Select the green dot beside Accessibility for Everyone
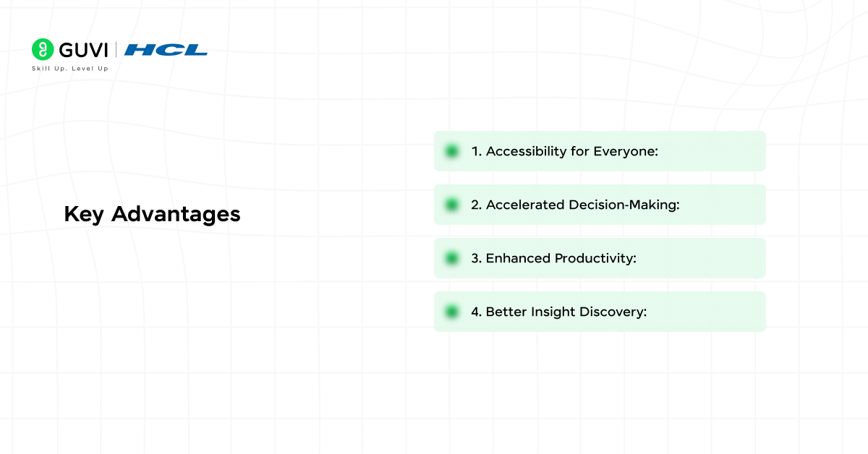Screen dimensions: 868x454 click(452, 151)
